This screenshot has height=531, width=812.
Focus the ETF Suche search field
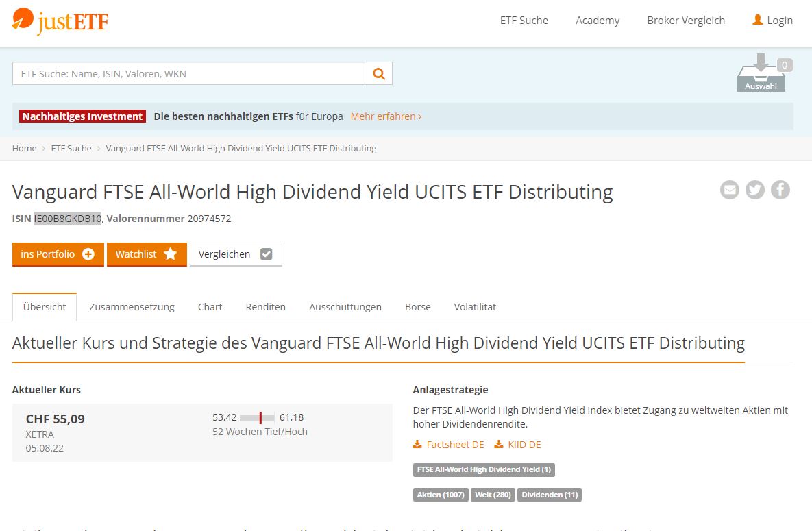click(x=188, y=73)
